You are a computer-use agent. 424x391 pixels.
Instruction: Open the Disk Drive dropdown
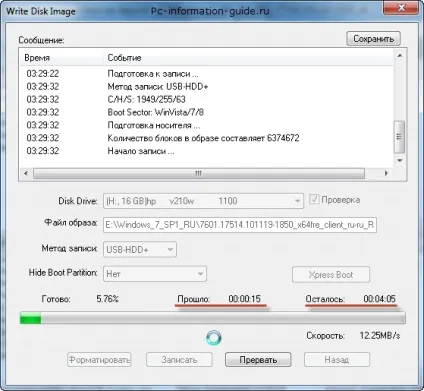coord(203,201)
